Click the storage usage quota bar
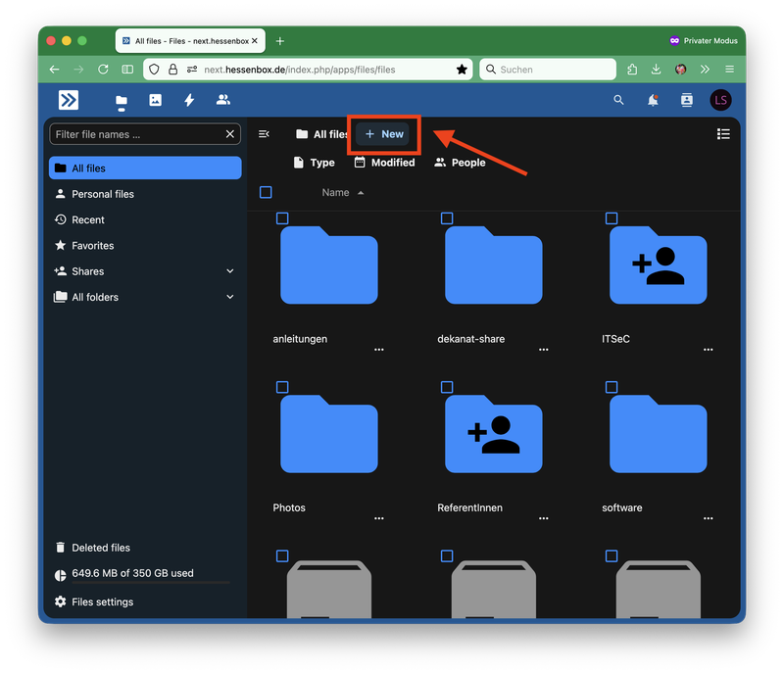784x674 pixels. 151,583
